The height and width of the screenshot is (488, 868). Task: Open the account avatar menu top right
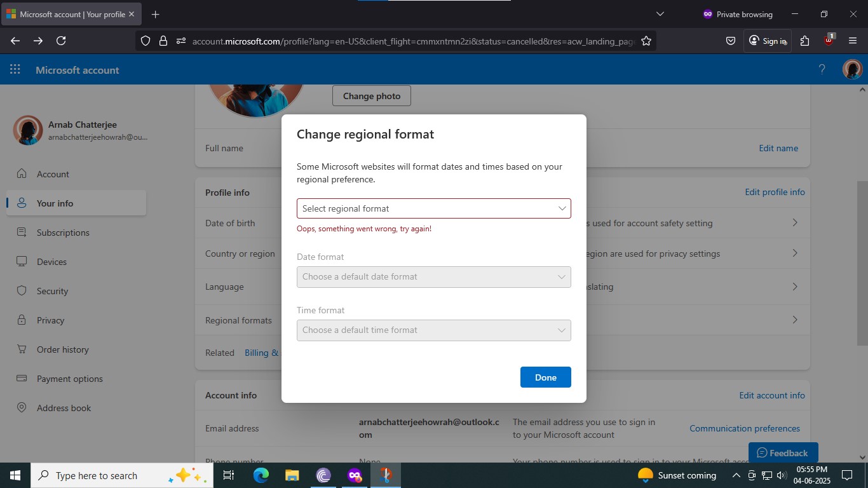[851, 69]
